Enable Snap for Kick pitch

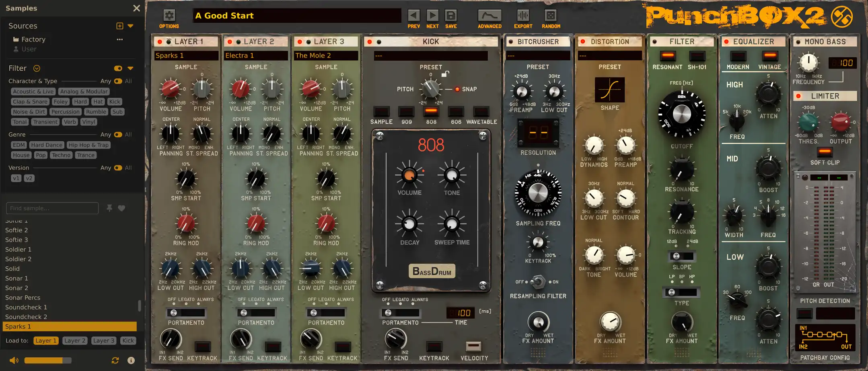pos(457,89)
